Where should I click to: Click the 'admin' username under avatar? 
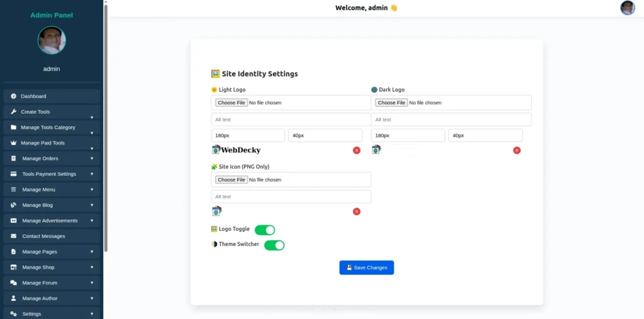click(x=52, y=69)
